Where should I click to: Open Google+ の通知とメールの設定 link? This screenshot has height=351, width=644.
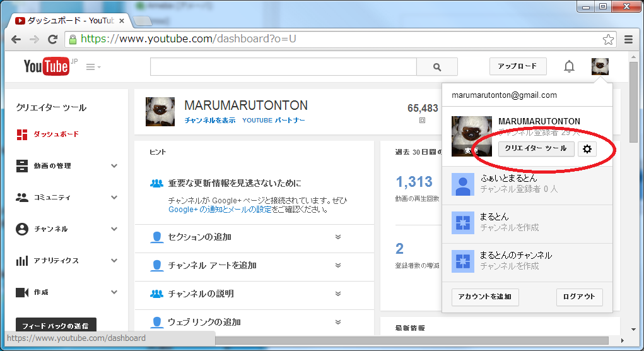coord(220,210)
